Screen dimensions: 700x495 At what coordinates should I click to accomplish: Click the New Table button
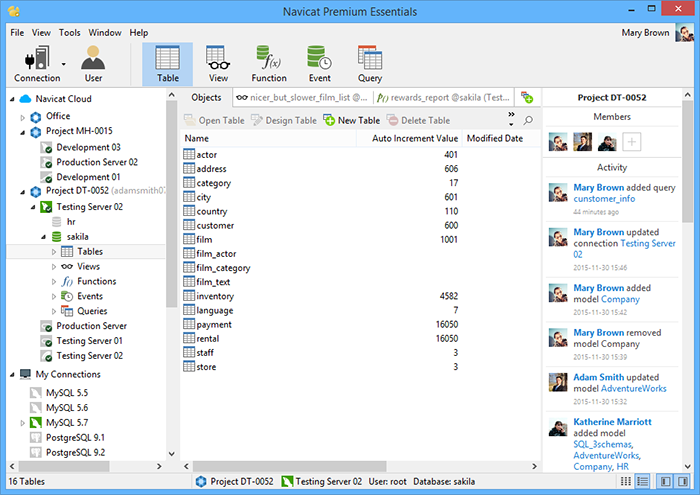352,120
